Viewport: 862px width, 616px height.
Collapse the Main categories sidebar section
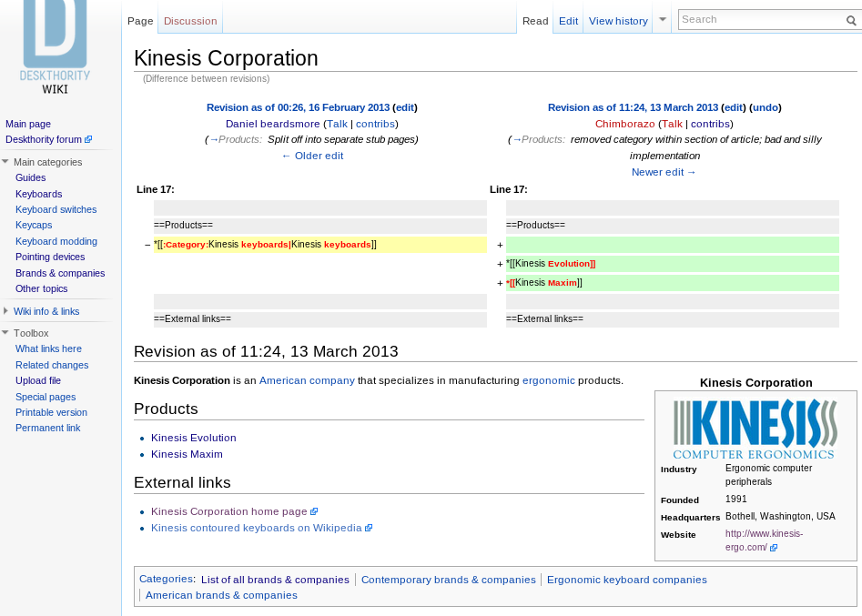click(x=7, y=161)
